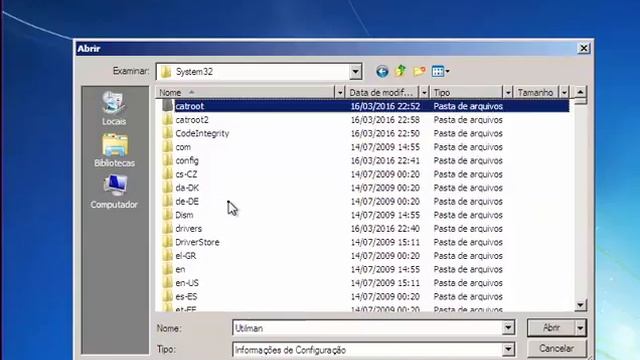Expand the Tipo file type dropdown
Viewport: 640px width, 360px height.
point(508,349)
